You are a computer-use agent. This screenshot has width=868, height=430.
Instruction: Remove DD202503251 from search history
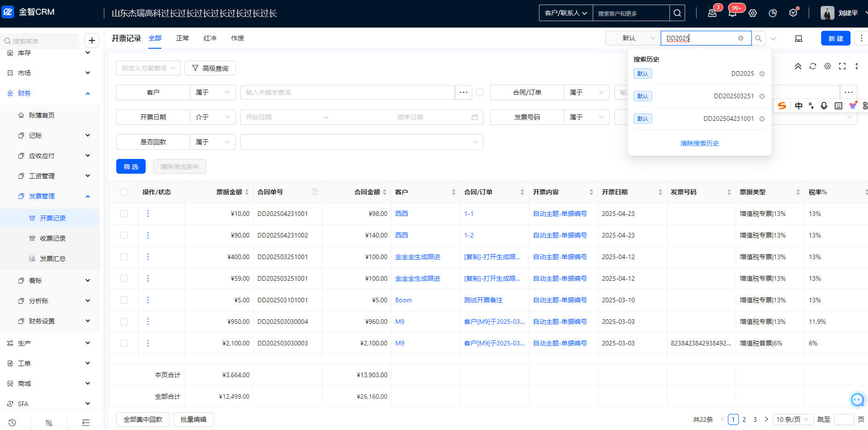[762, 96]
